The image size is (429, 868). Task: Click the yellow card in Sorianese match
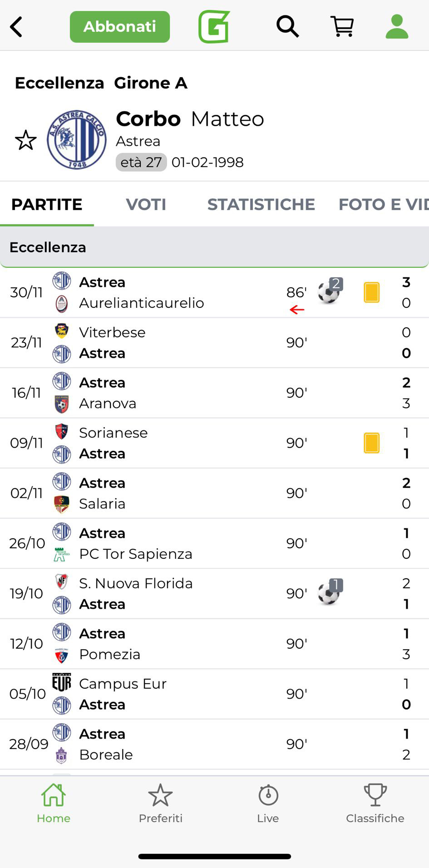click(371, 443)
